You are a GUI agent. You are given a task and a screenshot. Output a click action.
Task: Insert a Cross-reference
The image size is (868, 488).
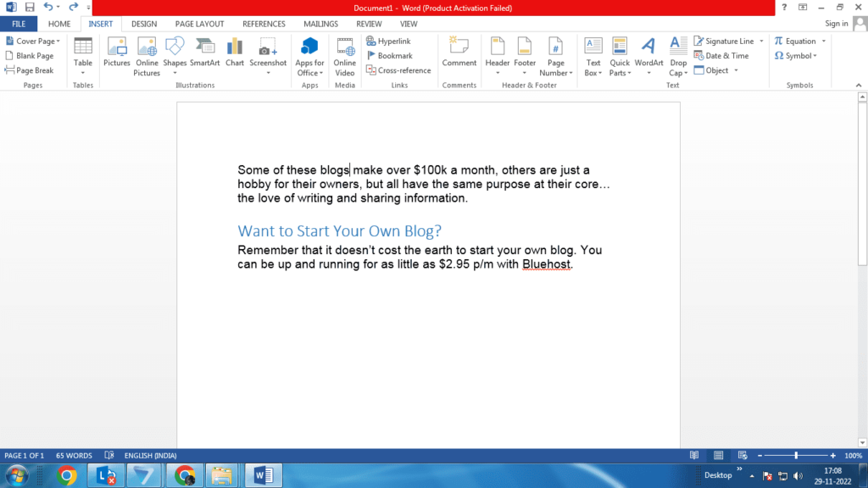point(398,70)
